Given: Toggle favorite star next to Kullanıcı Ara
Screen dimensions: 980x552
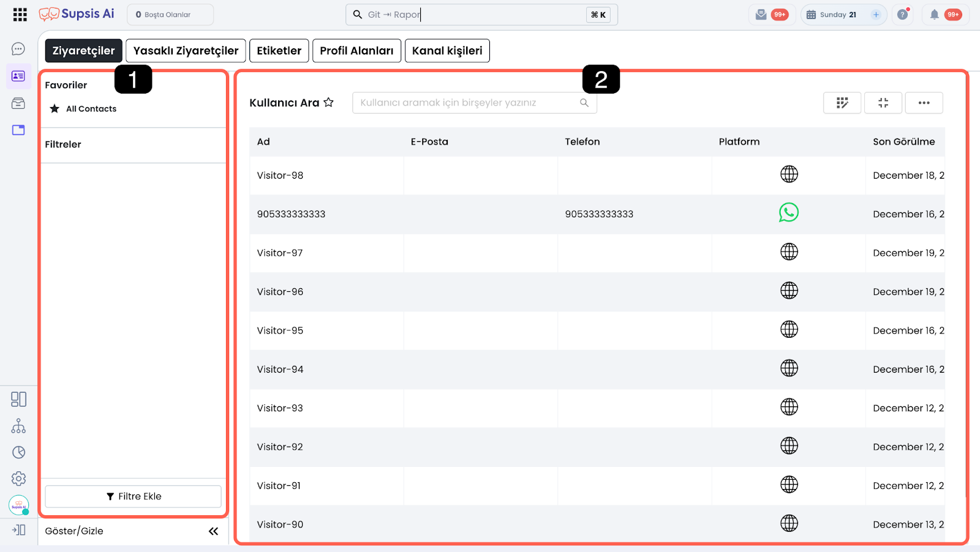Looking at the screenshot, I should click(x=329, y=102).
